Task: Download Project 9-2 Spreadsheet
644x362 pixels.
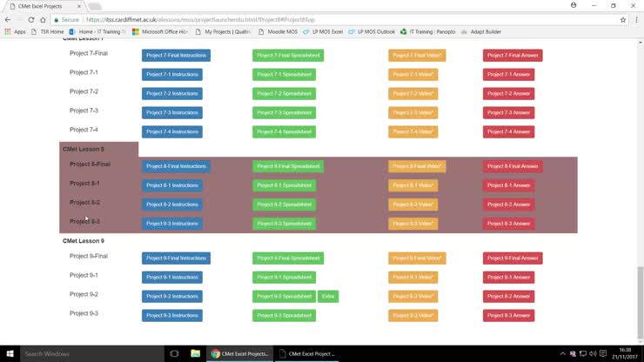Action: (285, 296)
